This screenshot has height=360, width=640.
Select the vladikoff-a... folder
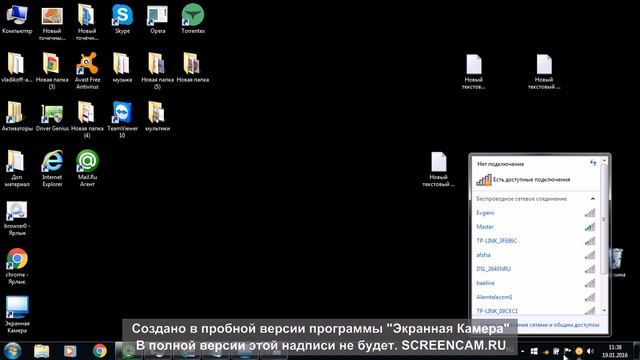pyautogui.click(x=17, y=68)
